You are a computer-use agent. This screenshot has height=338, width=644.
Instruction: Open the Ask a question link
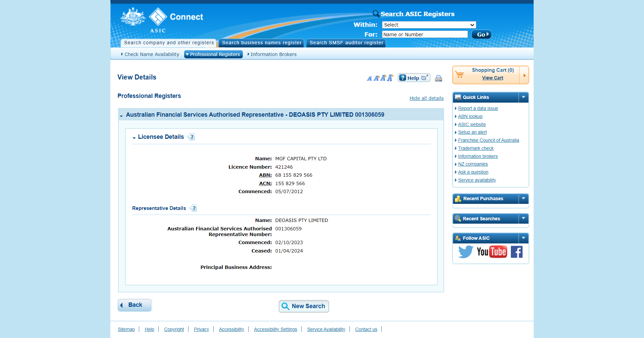pos(473,172)
